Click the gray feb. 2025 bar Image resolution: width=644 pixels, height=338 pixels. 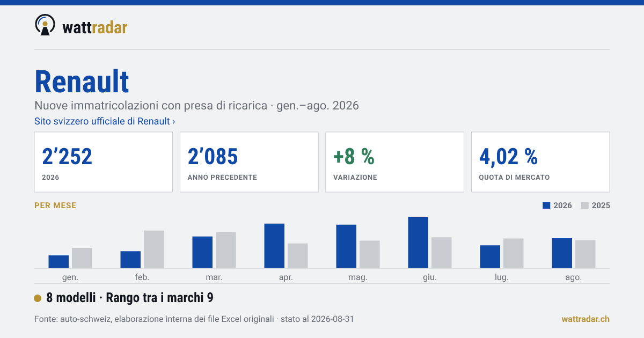(x=153, y=249)
